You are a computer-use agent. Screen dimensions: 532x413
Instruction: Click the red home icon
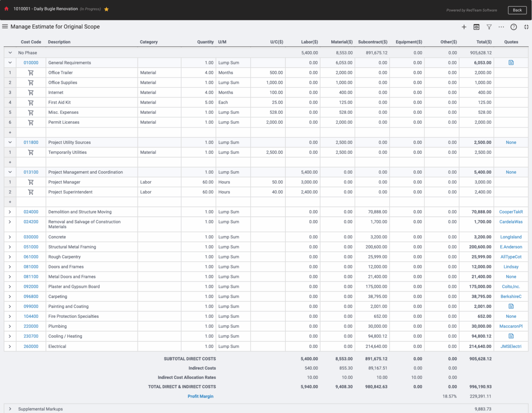(6, 9)
